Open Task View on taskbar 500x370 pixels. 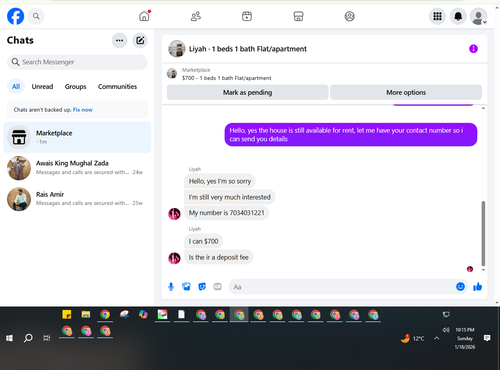[x=47, y=338]
